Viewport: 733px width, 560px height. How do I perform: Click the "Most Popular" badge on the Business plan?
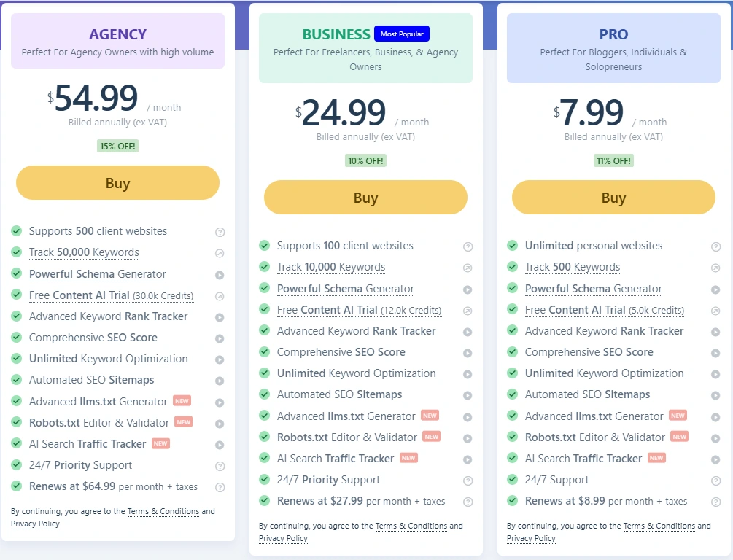401,34
